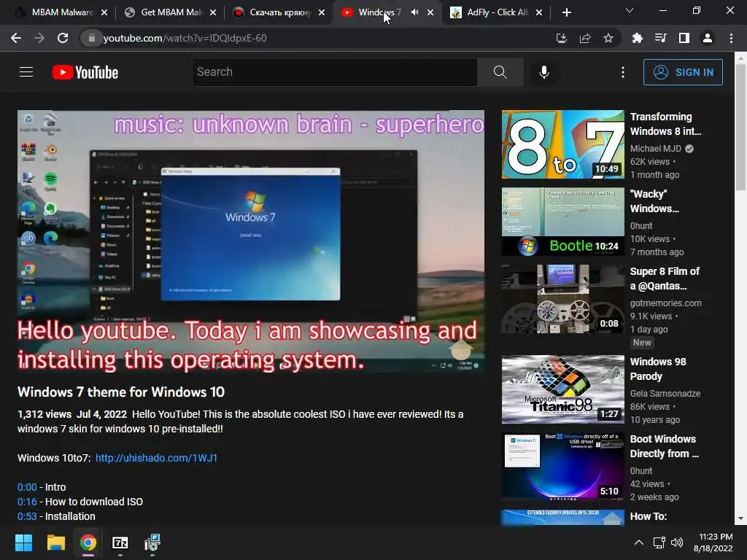Open 7-Zip from the taskbar
This screenshot has width=747, height=560.
tap(120, 542)
